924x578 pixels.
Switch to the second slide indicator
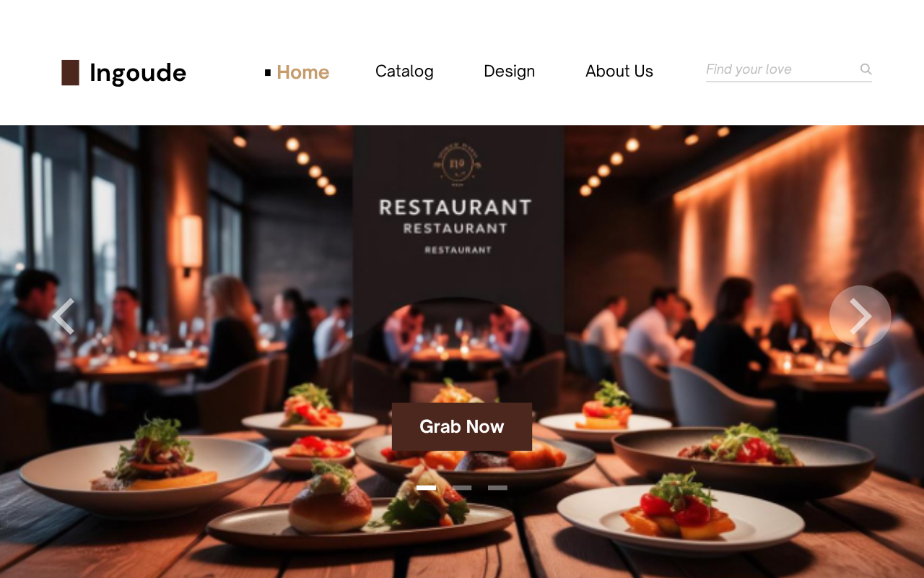[462, 488]
